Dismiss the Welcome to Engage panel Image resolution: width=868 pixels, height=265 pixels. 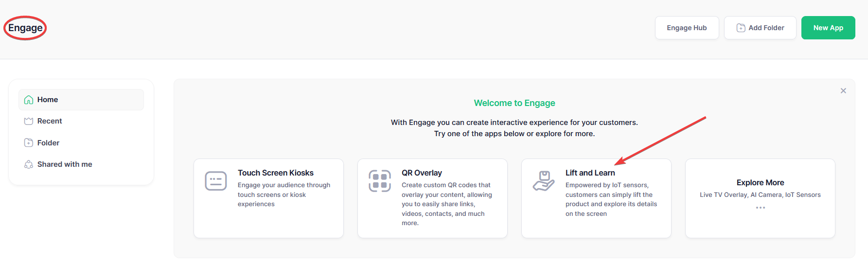(843, 91)
